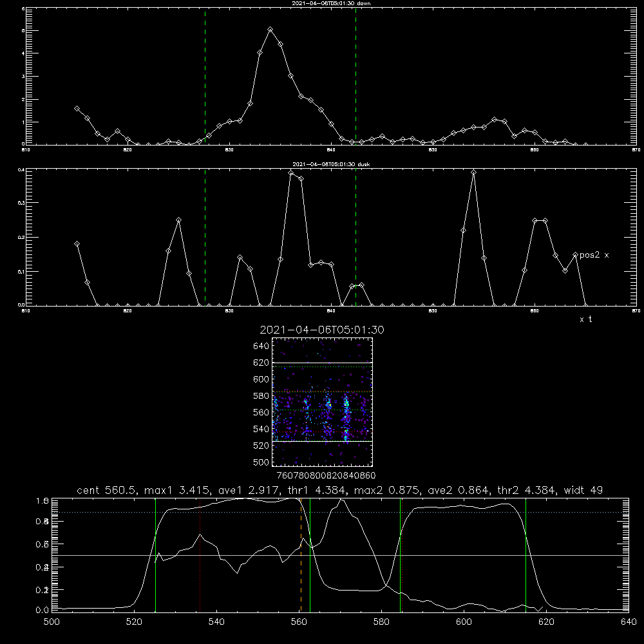Image resolution: width=644 pixels, height=644 pixels.
Task: Open the central spectrogram image
Action: click(323, 402)
